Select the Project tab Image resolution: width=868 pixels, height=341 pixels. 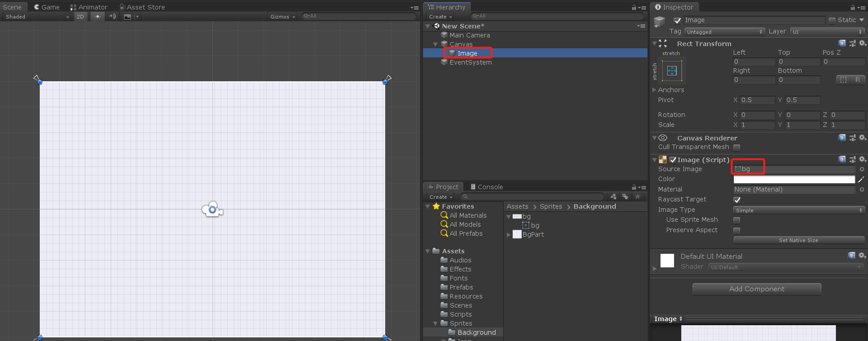(x=443, y=187)
